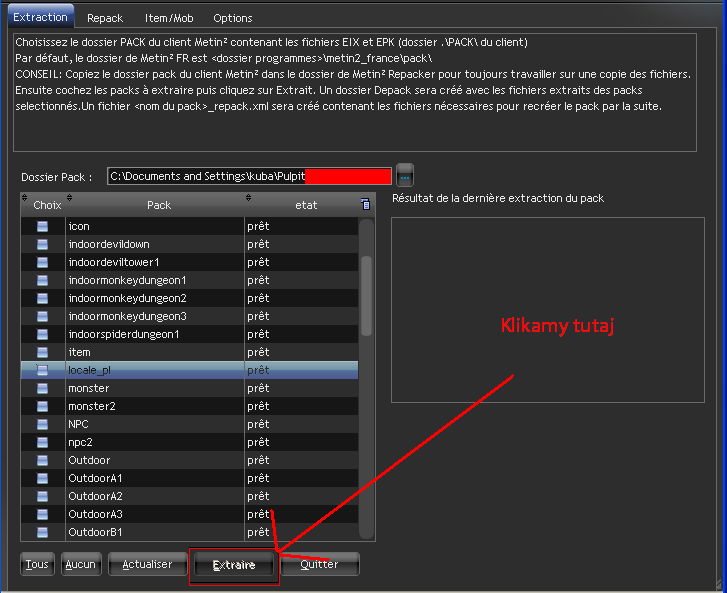Viewport: 727px width, 593px height.
Task: Open folder browse button with dots
Action: pos(405,176)
